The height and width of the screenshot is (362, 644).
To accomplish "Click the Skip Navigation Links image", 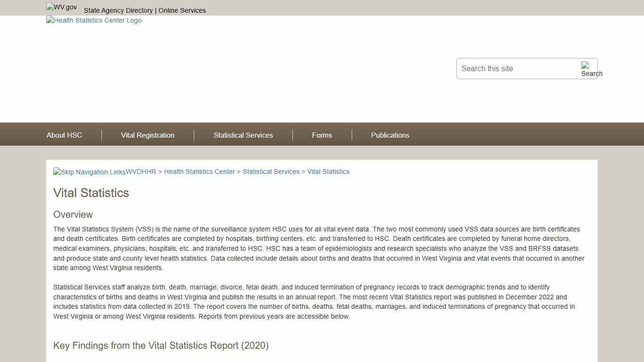I will click(89, 172).
